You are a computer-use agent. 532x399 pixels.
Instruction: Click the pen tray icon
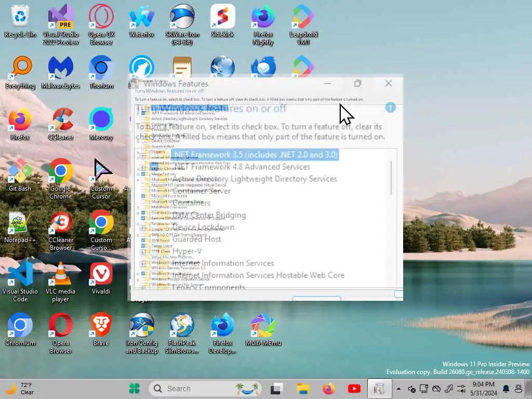pos(449,389)
